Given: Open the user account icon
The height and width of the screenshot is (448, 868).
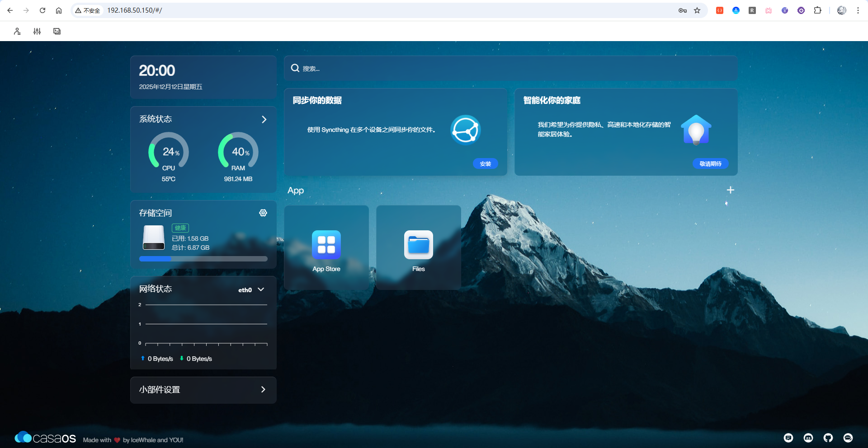Looking at the screenshot, I should [x=17, y=31].
